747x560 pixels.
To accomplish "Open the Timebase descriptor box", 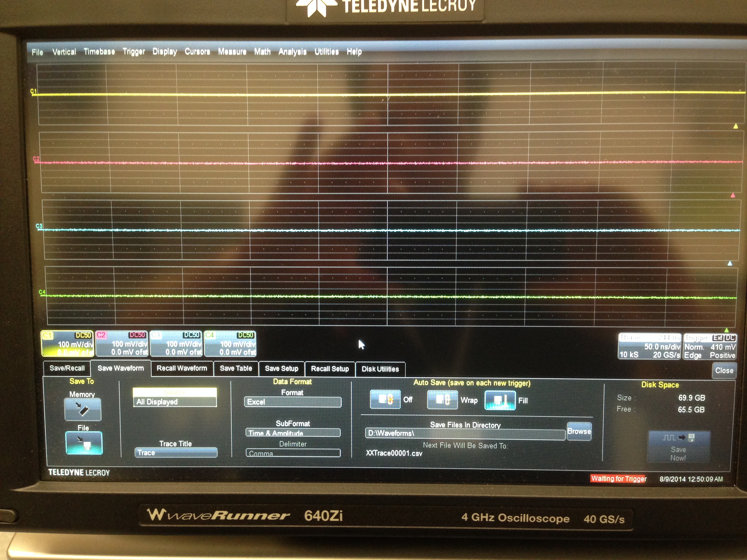I will coord(649,346).
